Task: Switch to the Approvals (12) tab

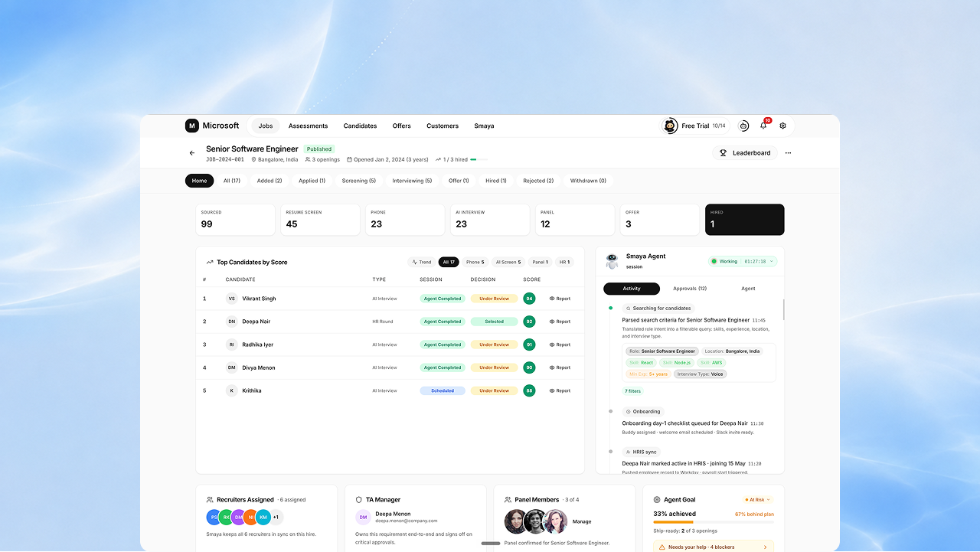Action: point(690,289)
